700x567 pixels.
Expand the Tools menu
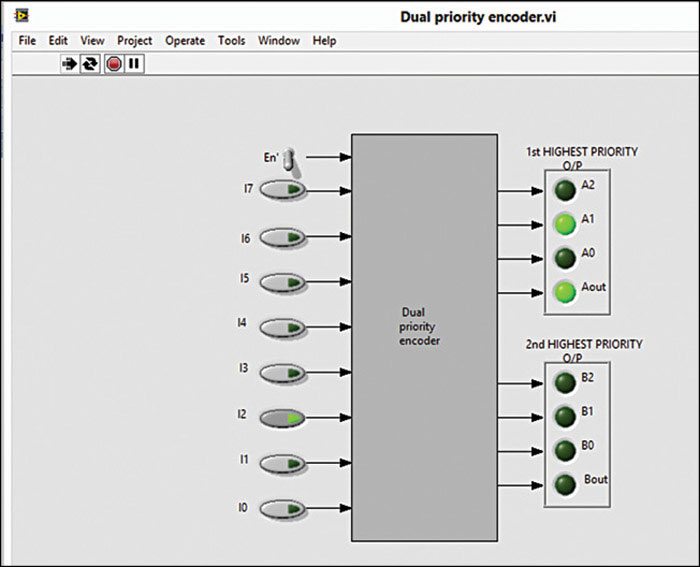231,41
